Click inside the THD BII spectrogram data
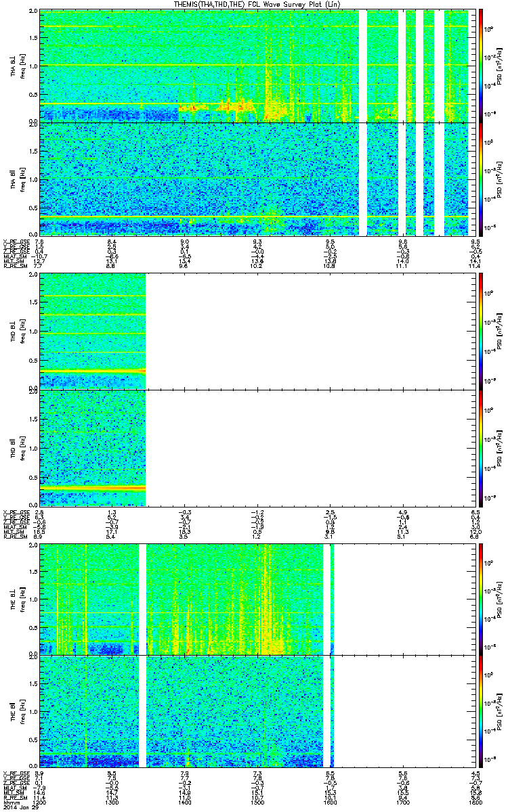The height and width of the screenshot is (812, 508). click(93, 447)
